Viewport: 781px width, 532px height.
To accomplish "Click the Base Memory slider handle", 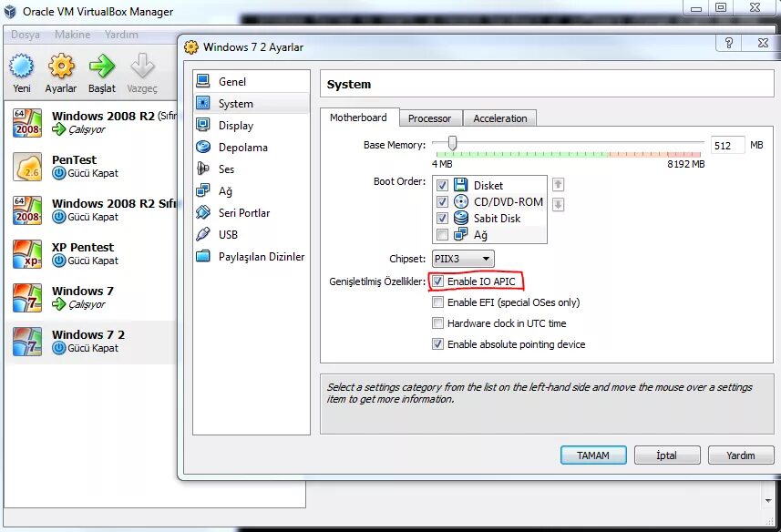I will point(452,143).
